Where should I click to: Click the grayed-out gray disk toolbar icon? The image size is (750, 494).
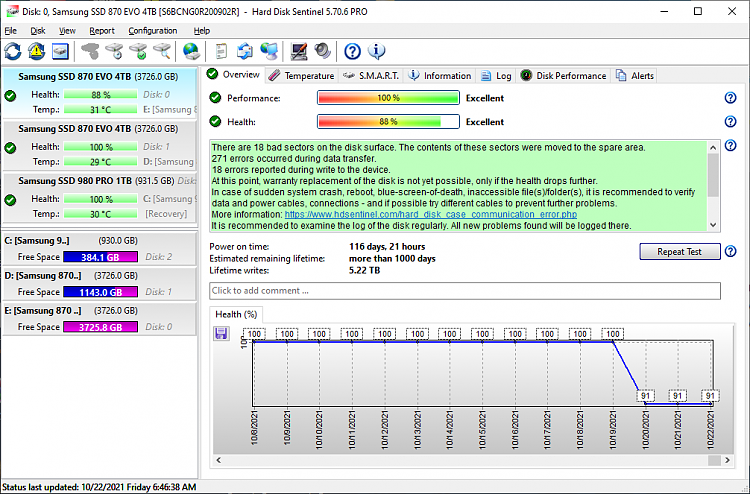pos(90,51)
